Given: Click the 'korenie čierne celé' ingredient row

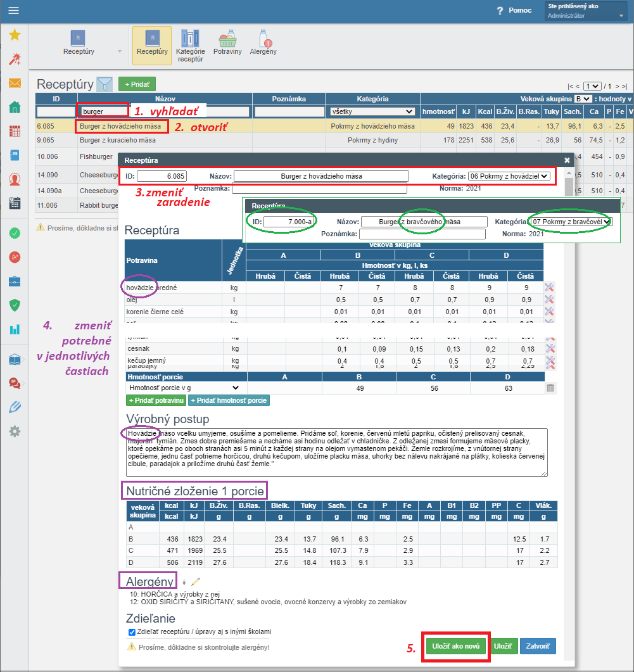Looking at the screenshot, I should coord(334,312).
